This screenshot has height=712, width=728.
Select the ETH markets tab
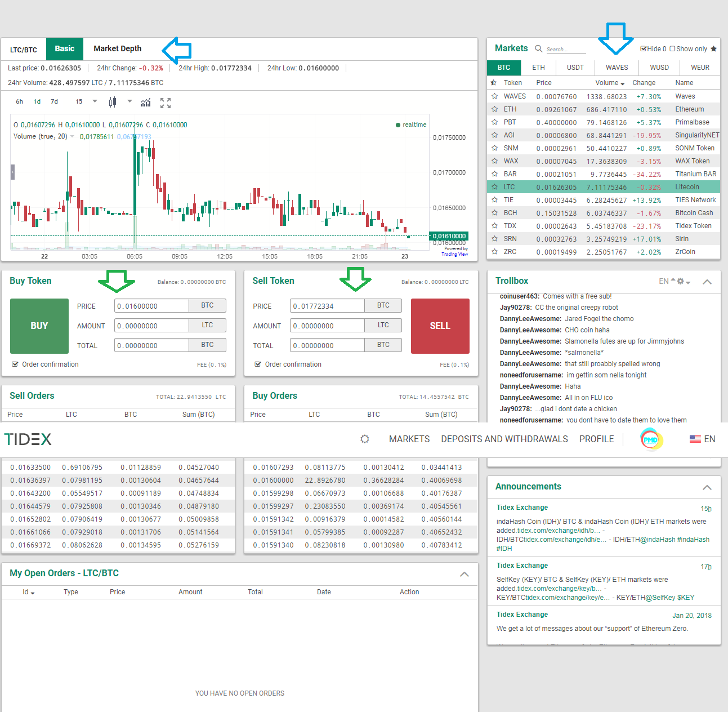(x=539, y=68)
